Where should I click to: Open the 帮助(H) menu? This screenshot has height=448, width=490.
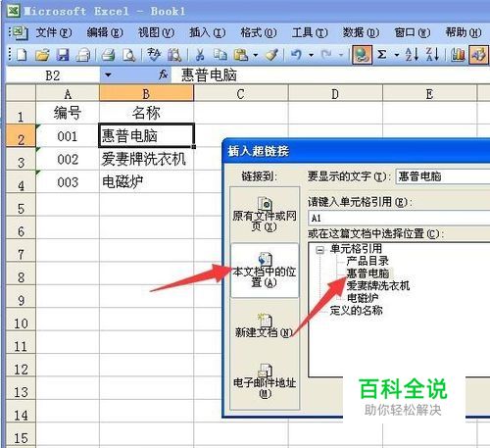464,32
